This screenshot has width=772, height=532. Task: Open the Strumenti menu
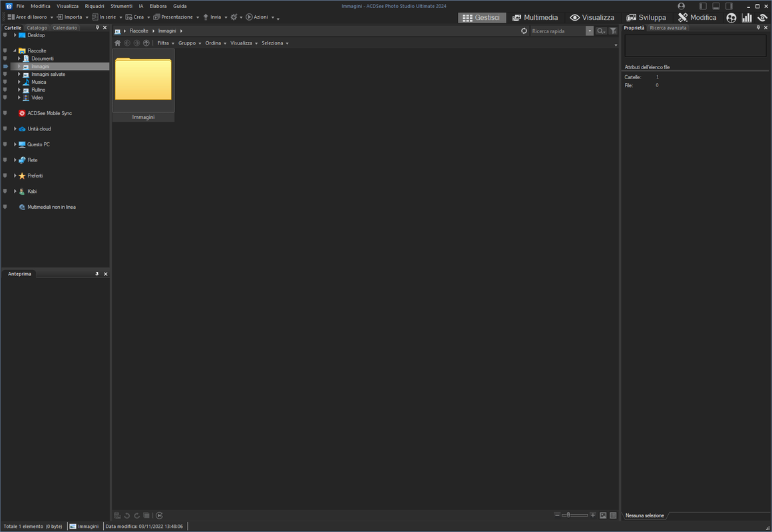121,7
